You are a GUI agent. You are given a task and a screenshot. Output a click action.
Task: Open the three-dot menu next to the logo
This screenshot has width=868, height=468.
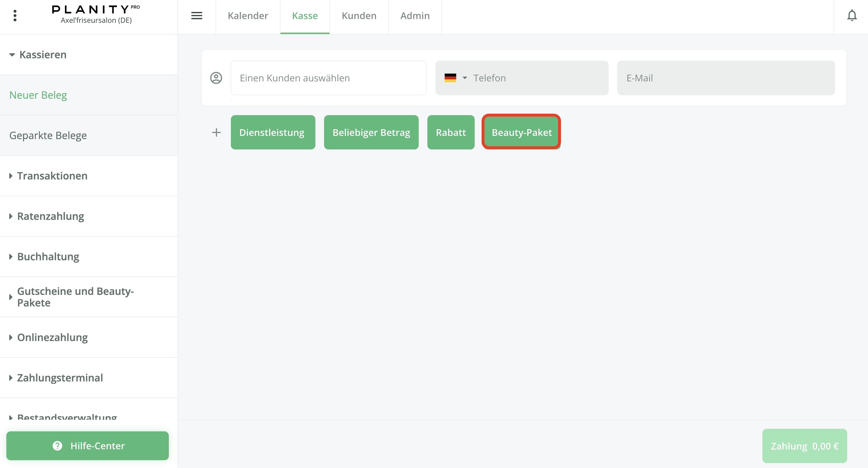[x=15, y=15]
